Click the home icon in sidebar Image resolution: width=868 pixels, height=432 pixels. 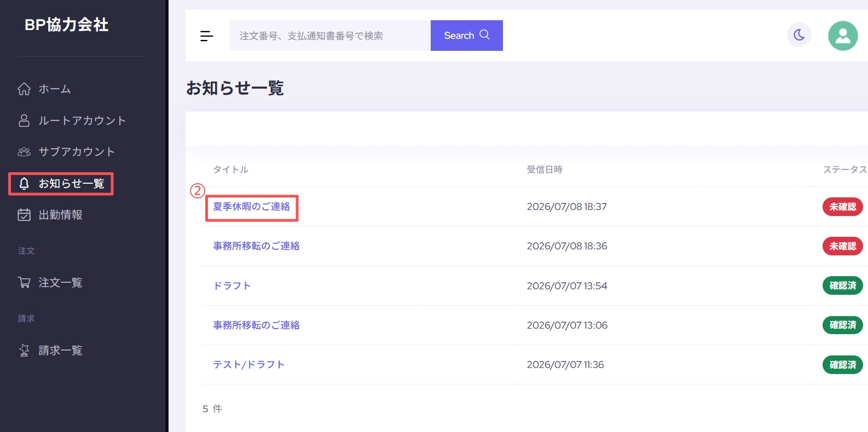point(24,89)
